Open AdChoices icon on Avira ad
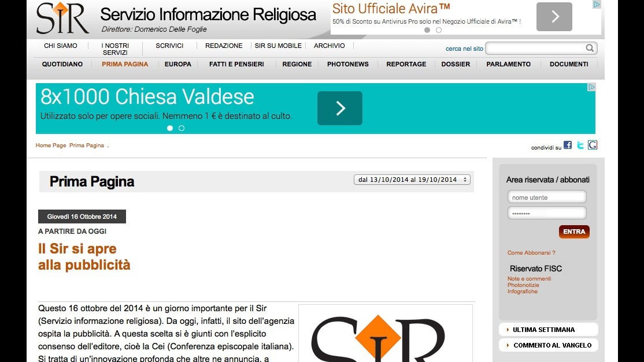Viewport: 644px width, 362px height. (597, 5)
